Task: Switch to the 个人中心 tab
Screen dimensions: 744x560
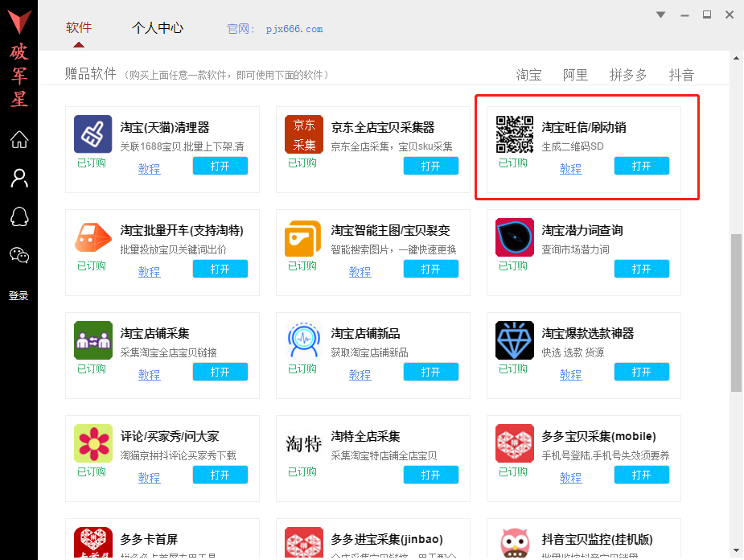Action: 158,28
